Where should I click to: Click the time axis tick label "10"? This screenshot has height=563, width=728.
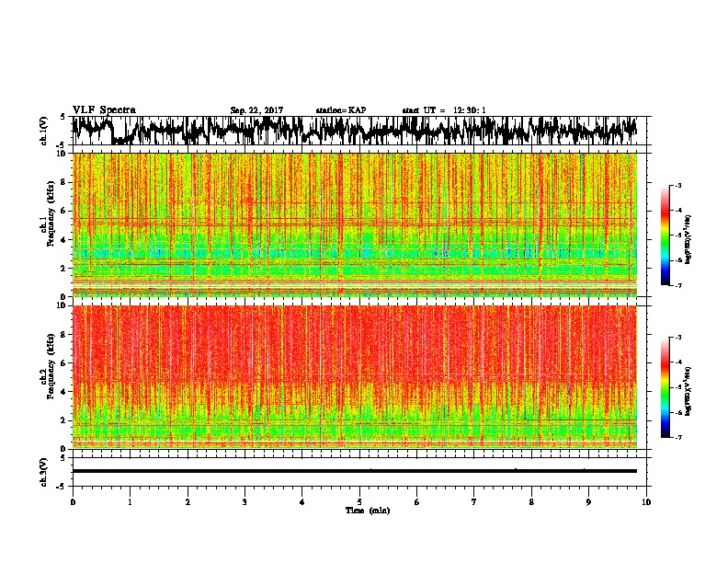pos(646,502)
